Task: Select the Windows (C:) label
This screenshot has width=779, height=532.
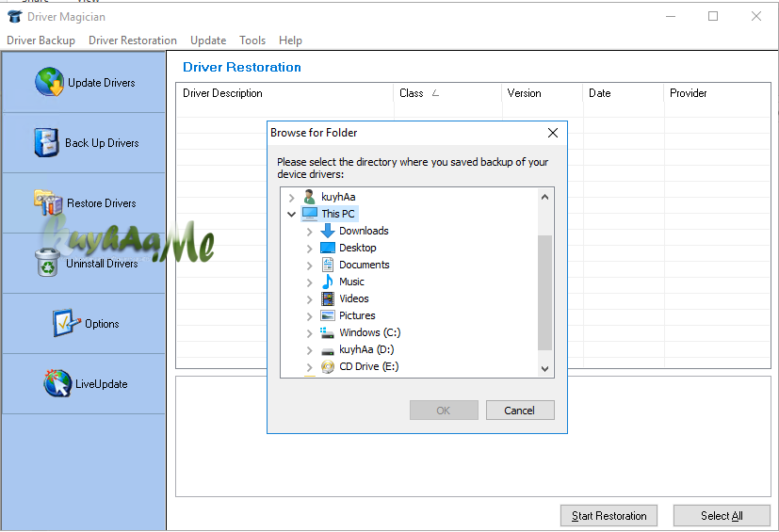Action: 369,332
